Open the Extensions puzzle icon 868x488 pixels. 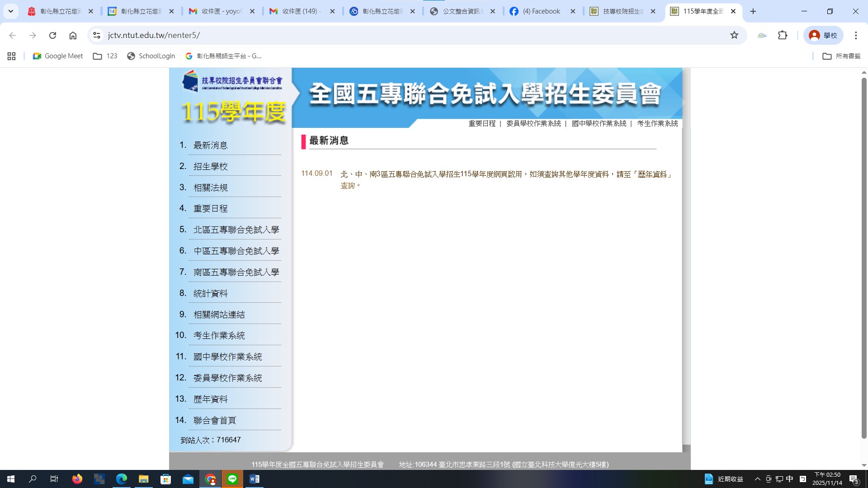point(783,35)
